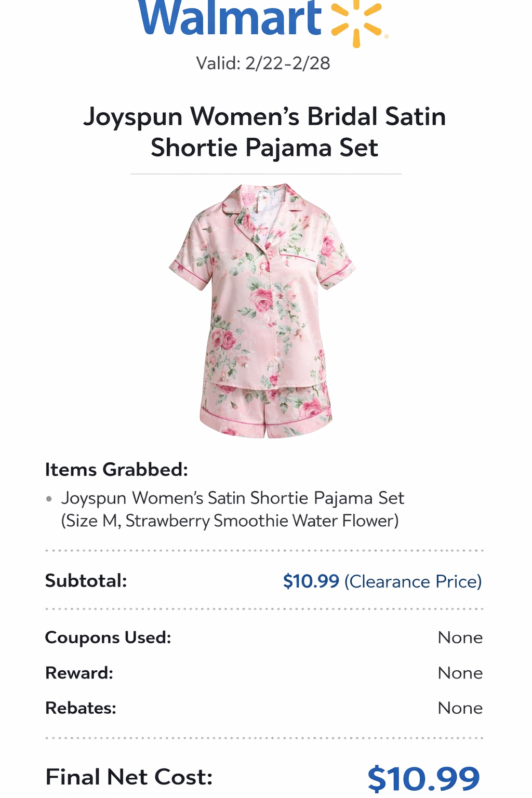Click the Coupons Used label
Viewport: 532px width, 798px height.
108,637
